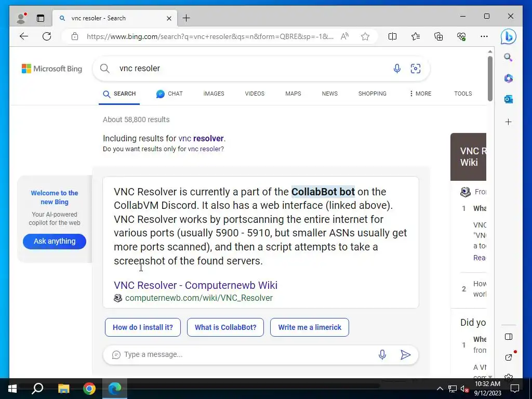Open the Windows Start menu
The width and height of the screenshot is (532, 399).
12,389
